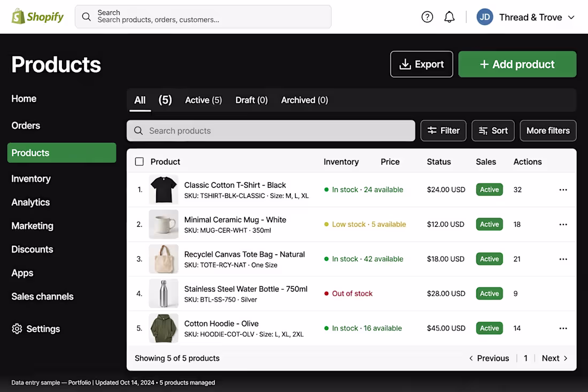Click the Export button
The width and height of the screenshot is (588, 392).
click(x=422, y=64)
